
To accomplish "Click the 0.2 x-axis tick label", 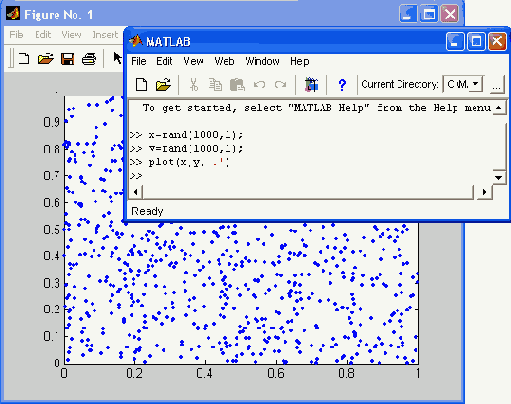I will [134, 373].
